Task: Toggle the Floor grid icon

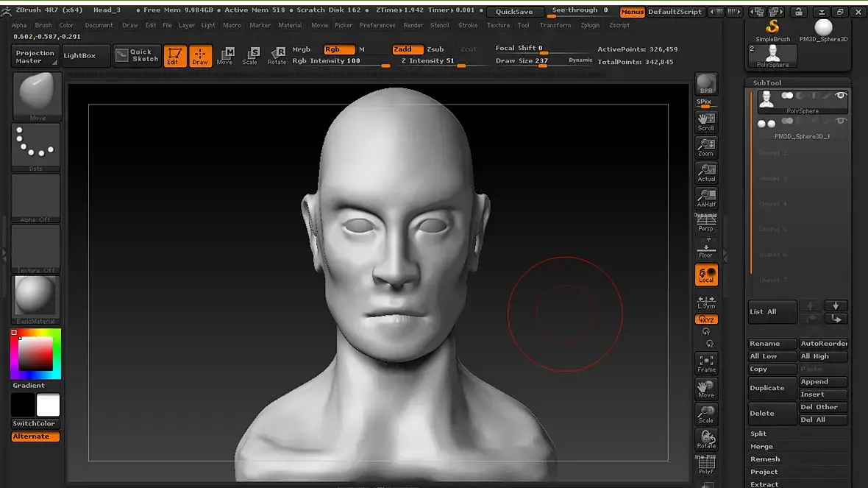Action: (706, 249)
